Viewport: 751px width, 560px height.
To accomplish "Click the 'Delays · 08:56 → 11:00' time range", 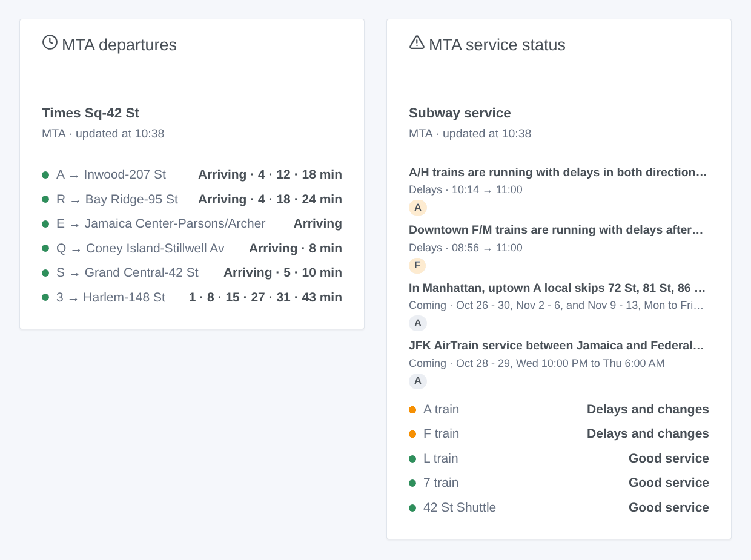I will 466,248.
